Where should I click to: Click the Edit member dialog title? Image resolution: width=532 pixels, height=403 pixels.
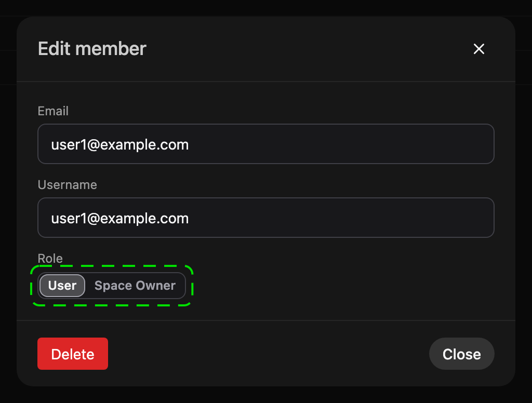coord(92,48)
